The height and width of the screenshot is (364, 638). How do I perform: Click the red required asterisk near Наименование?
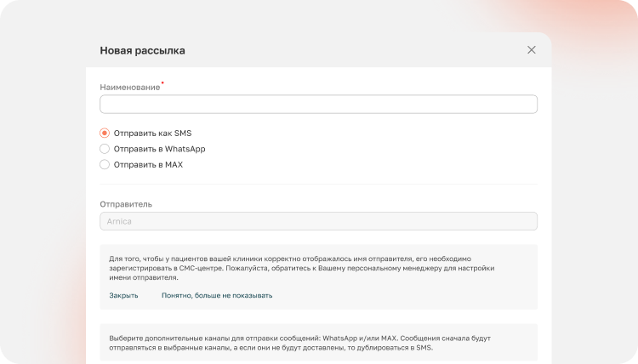[162, 83]
